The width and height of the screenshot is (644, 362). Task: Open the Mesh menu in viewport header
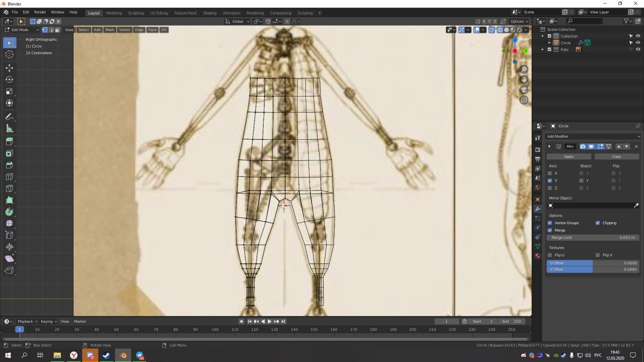(x=110, y=30)
